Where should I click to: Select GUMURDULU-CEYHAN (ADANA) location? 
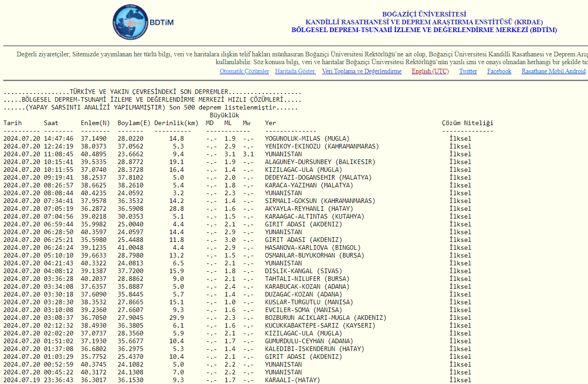(x=309, y=341)
